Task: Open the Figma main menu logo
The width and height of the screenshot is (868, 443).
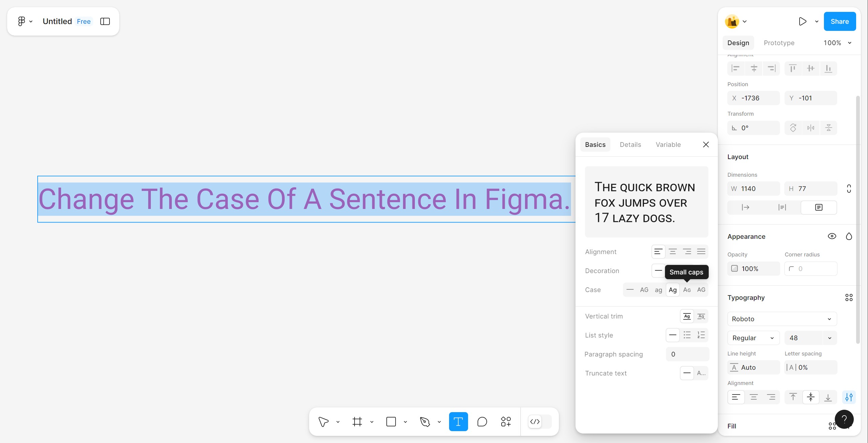Action: (21, 21)
